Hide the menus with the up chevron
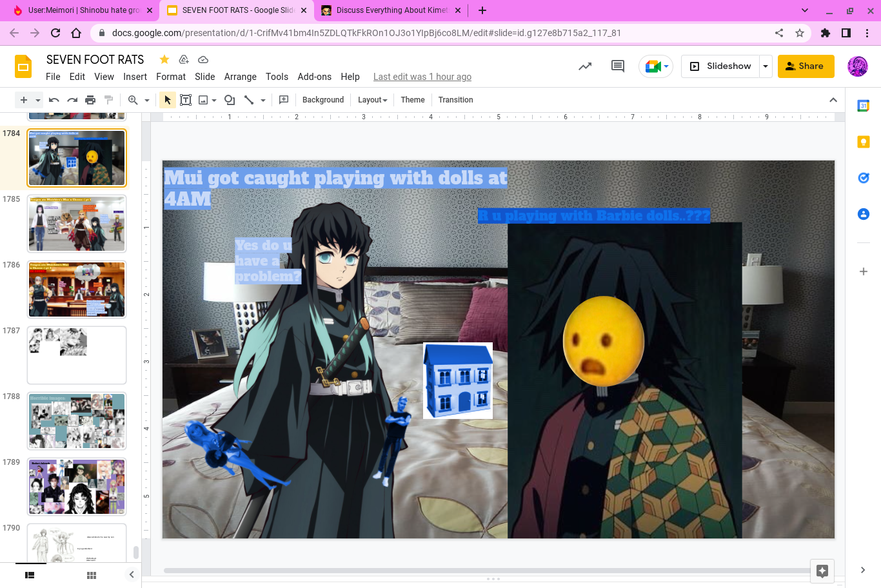Viewport: 881px width, 588px height. click(833, 100)
